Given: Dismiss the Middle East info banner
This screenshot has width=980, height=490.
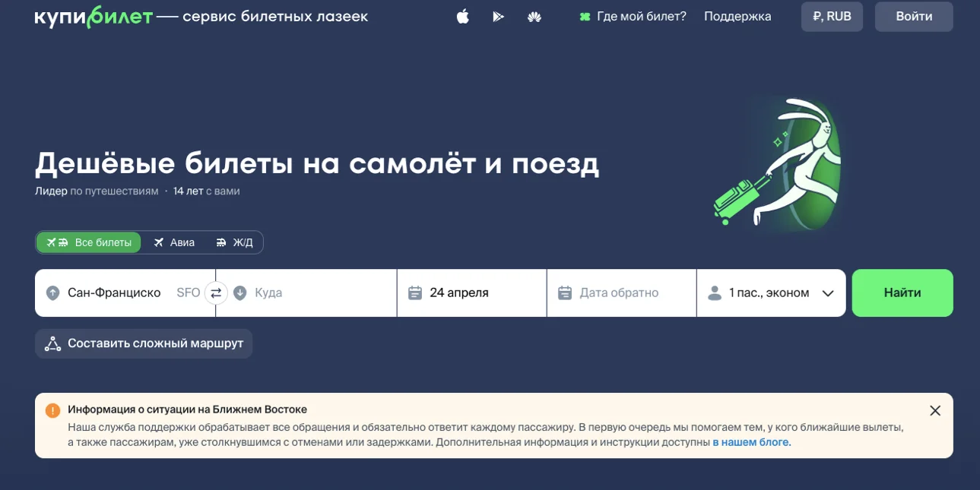Looking at the screenshot, I should pyautogui.click(x=934, y=410).
